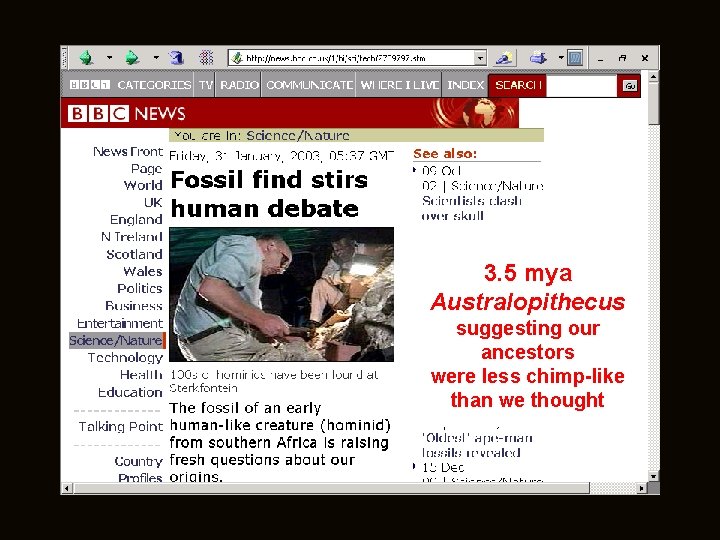The width and height of the screenshot is (720, 540).
Task: Open 'Oldest ape-man fossils revealed' link
Action: click(x=477, y=445)
